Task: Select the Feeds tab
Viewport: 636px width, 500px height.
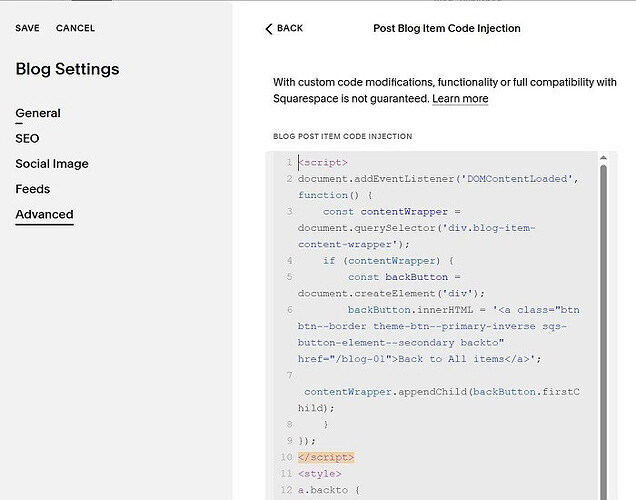Action: tap(33, 189)
